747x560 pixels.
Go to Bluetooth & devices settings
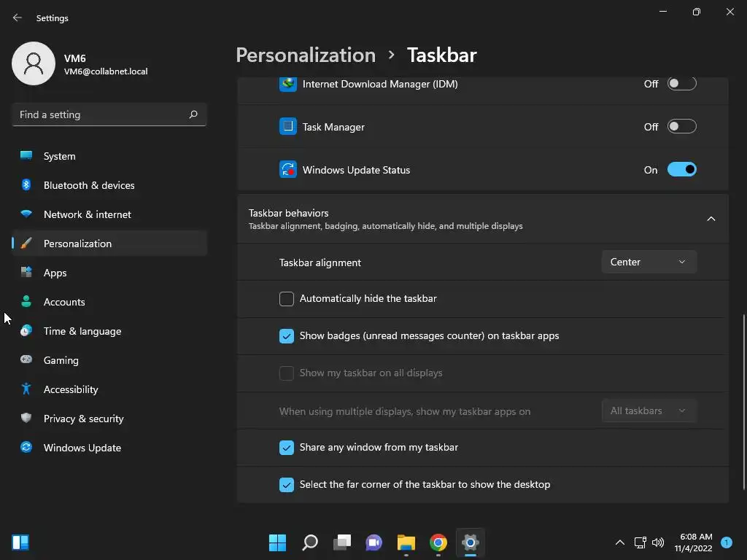click(x=89, y=185)
